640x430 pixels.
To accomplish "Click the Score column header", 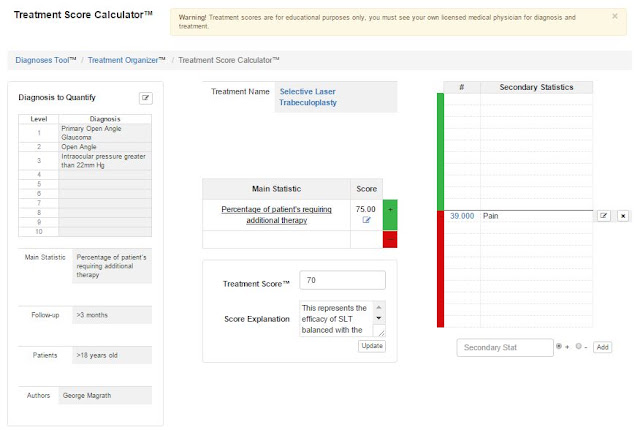I will (366, 189).
